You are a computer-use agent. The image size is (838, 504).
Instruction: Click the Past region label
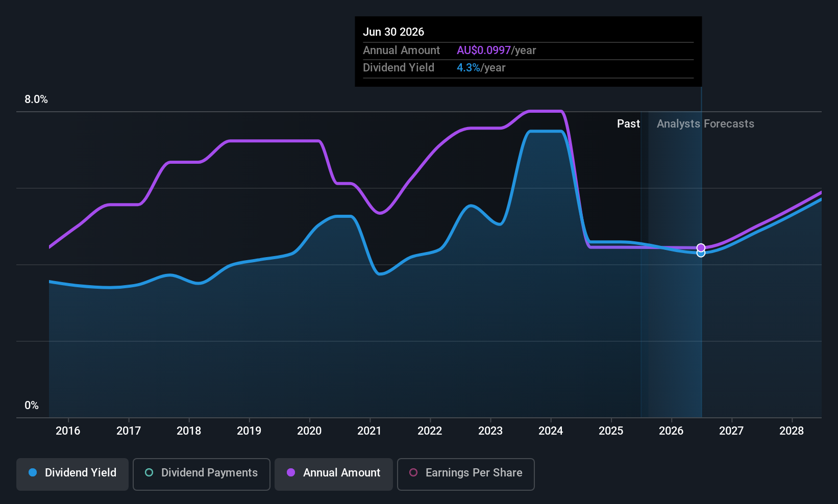628,124
